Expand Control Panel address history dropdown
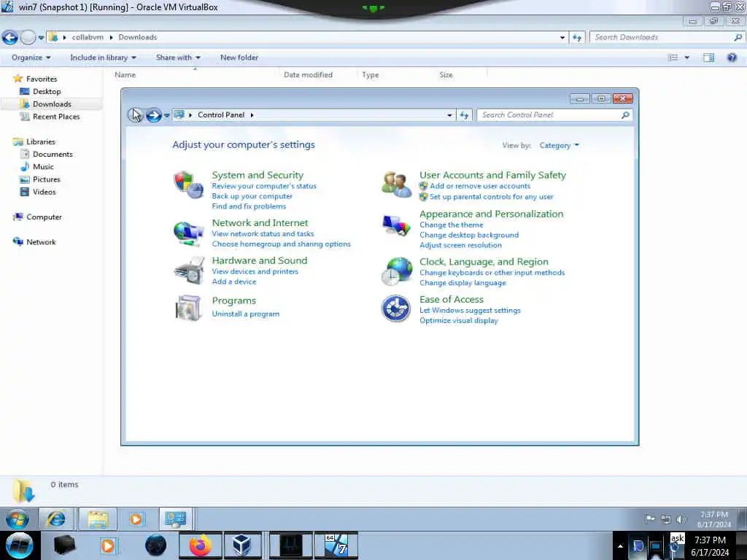 pos(449,114)
